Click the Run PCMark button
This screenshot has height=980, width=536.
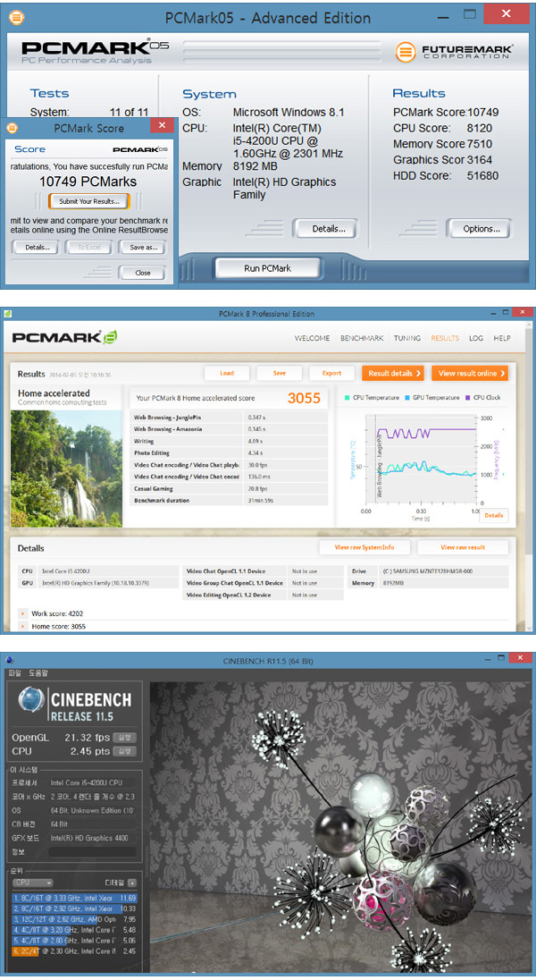[x=267, y=268]
